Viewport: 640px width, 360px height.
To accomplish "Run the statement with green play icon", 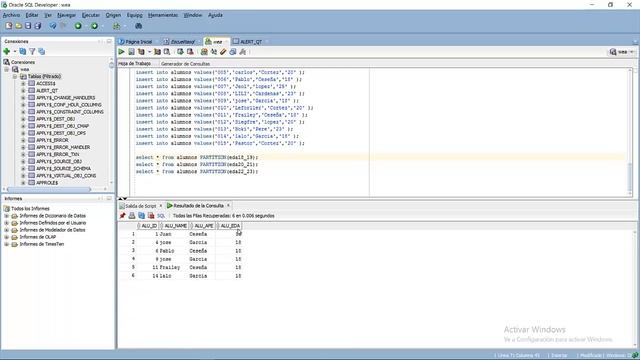I will pos(122,52).
